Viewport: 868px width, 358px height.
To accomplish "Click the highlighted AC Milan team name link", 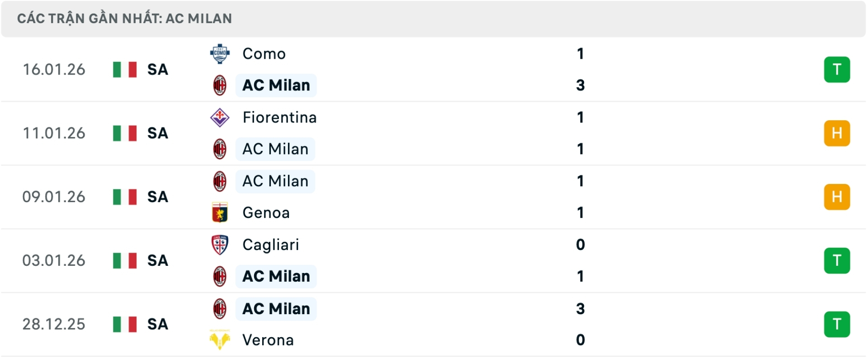I will [276, 85].
